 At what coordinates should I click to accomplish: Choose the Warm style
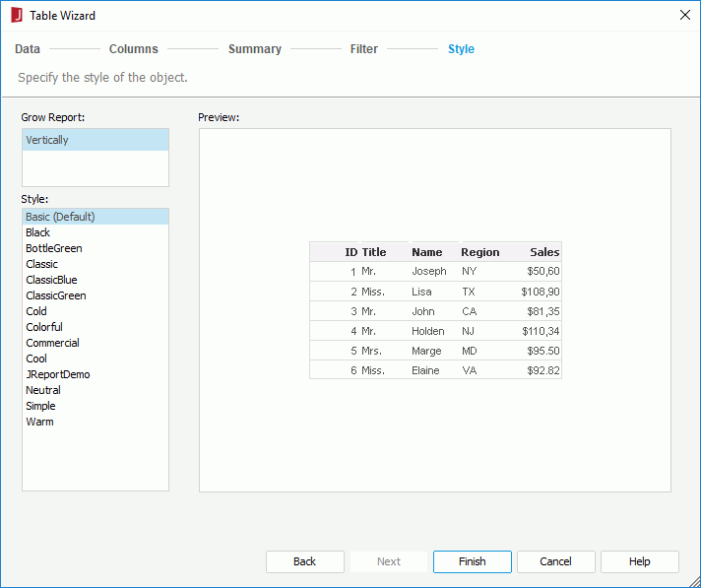tap(96, 422)
